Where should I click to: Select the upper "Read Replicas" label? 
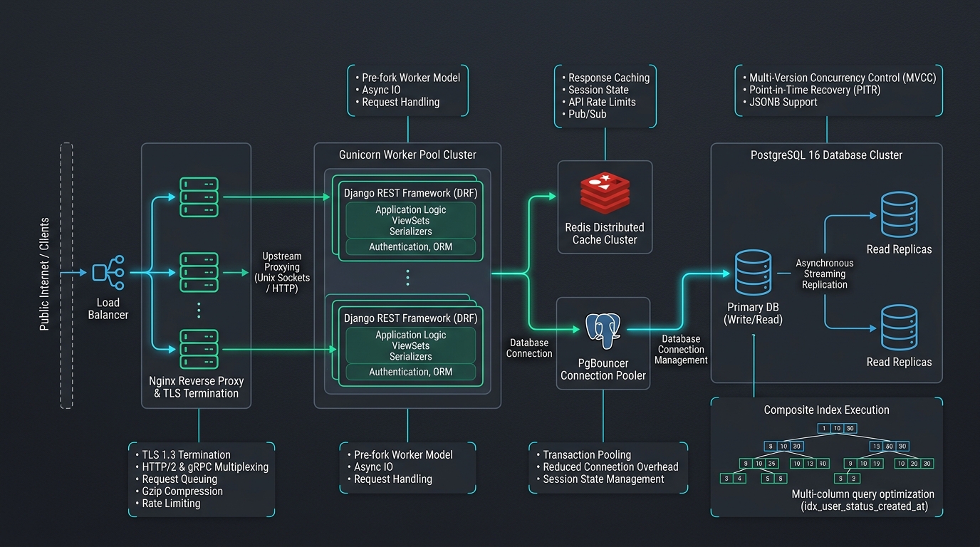pos(899,249)
